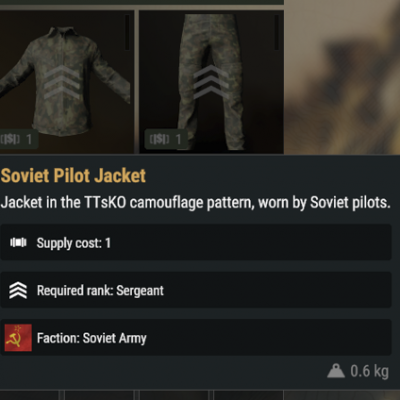This screenshot has width=400, height=400.
Task: Click the supply cost badge on the jacket tile
Action: (19, 139)
